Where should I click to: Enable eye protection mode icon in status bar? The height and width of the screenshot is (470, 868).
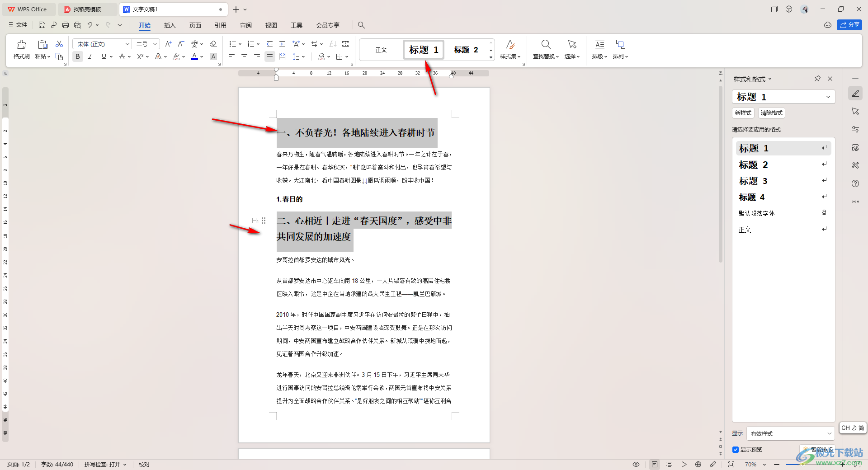coord(636,464)
